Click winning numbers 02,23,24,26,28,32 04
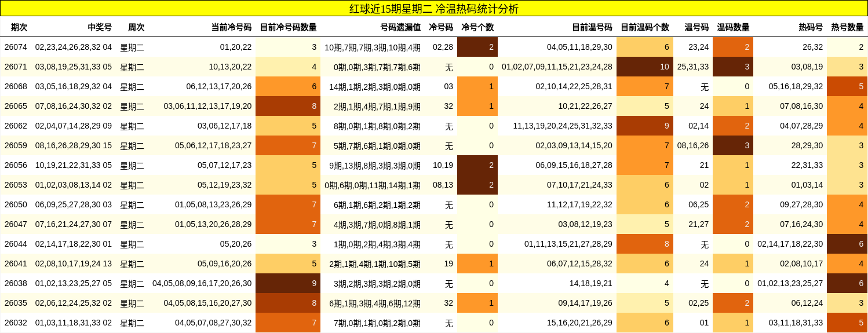 (x=74, y=47)
